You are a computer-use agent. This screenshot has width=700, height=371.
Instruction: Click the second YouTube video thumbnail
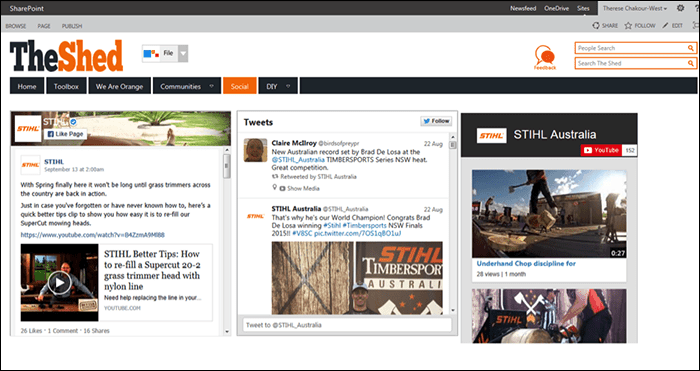549,316
